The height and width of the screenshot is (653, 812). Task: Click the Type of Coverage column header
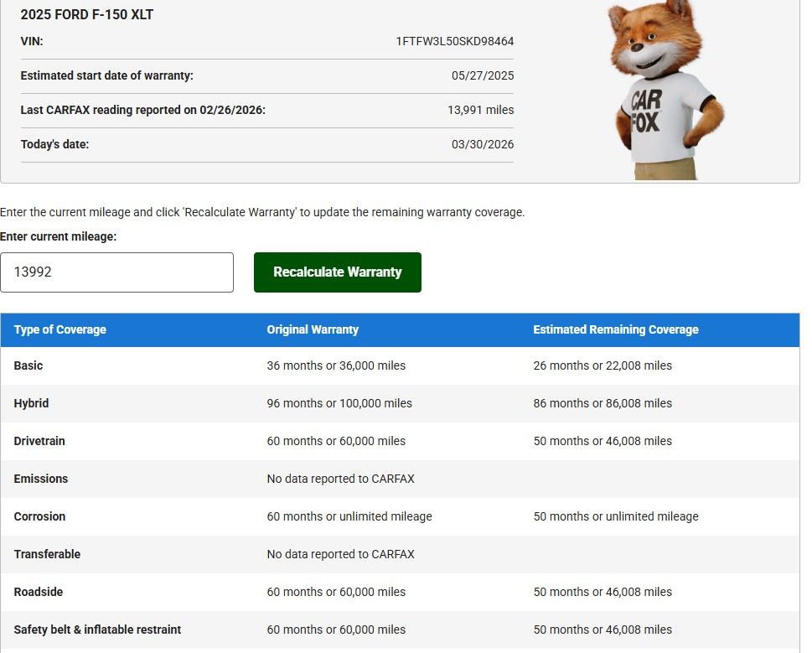[x=60, y=330]
